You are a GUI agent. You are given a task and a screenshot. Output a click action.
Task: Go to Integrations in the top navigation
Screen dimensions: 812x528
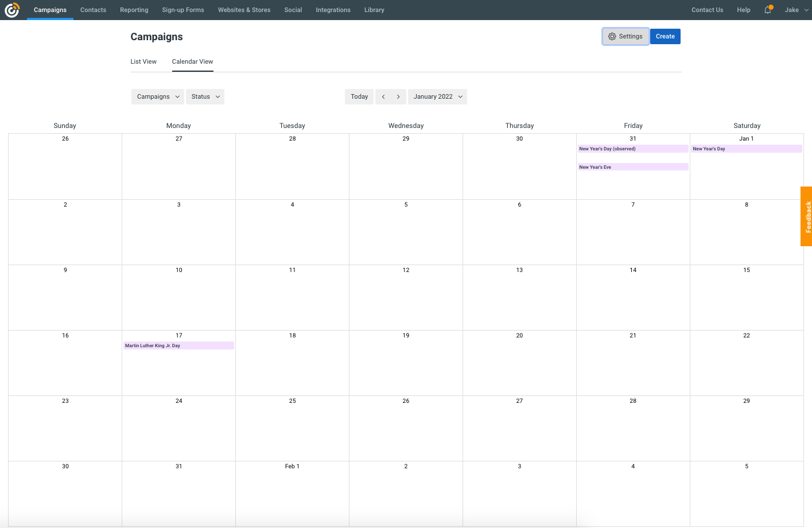coord(333,10)
